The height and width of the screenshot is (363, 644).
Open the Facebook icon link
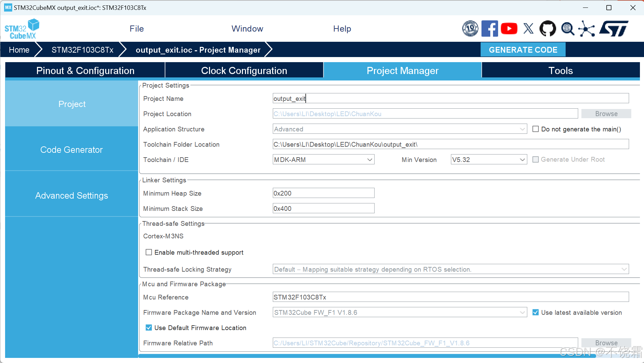(490, 29)
